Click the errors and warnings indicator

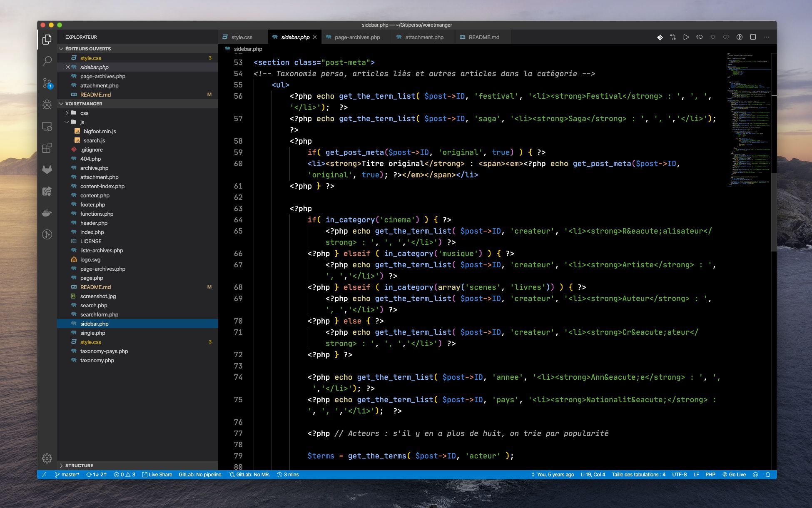tap(125, 475)
